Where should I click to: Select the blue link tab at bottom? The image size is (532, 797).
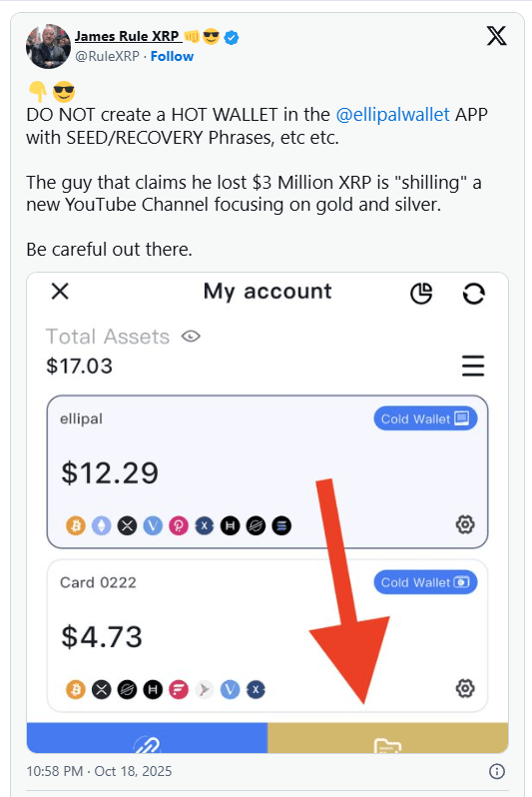click(147, 737)
